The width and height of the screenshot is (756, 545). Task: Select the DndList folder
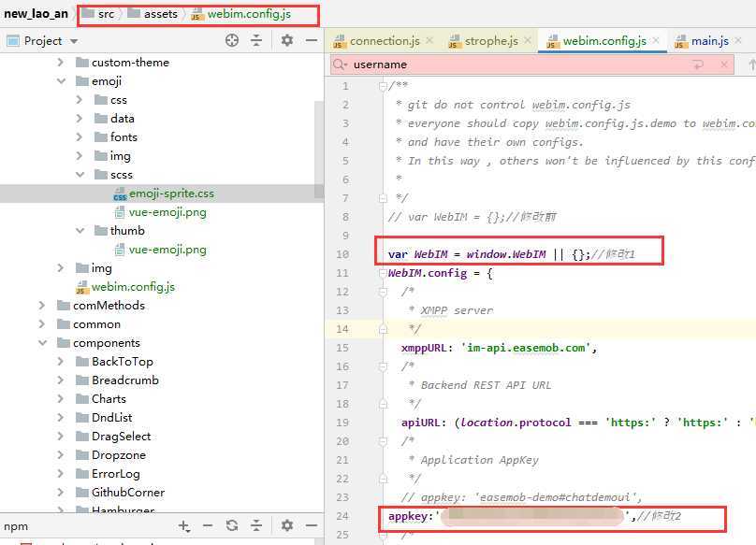[x=112, y=418]
